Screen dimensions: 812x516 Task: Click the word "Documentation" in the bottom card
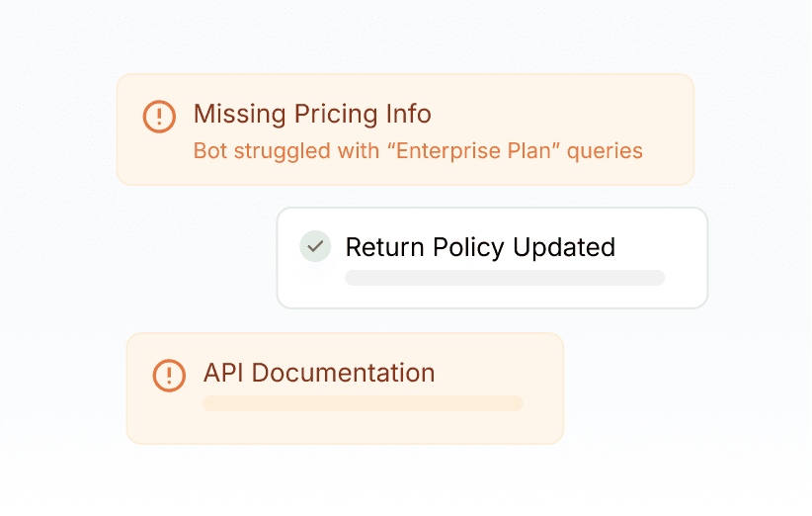344,373
